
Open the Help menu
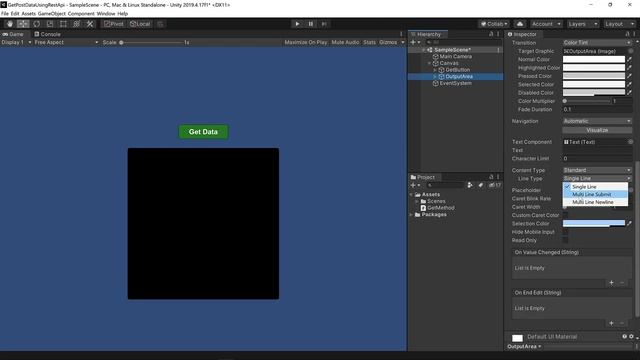pyautogui.click(x=122, y=13)
